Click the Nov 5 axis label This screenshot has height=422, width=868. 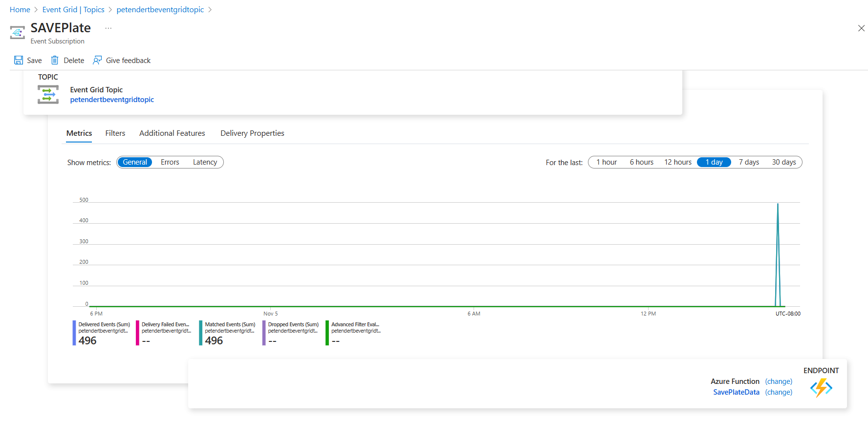tap(270, 314)
